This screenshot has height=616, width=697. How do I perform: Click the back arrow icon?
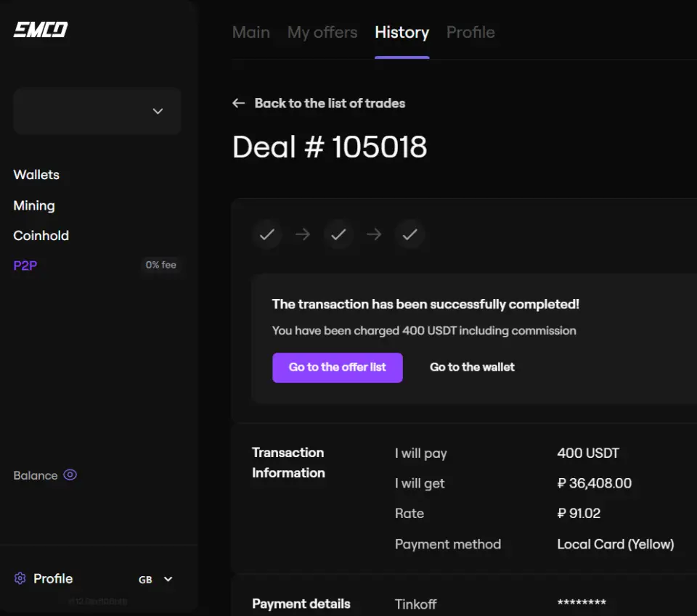click(x=238, y=103)
